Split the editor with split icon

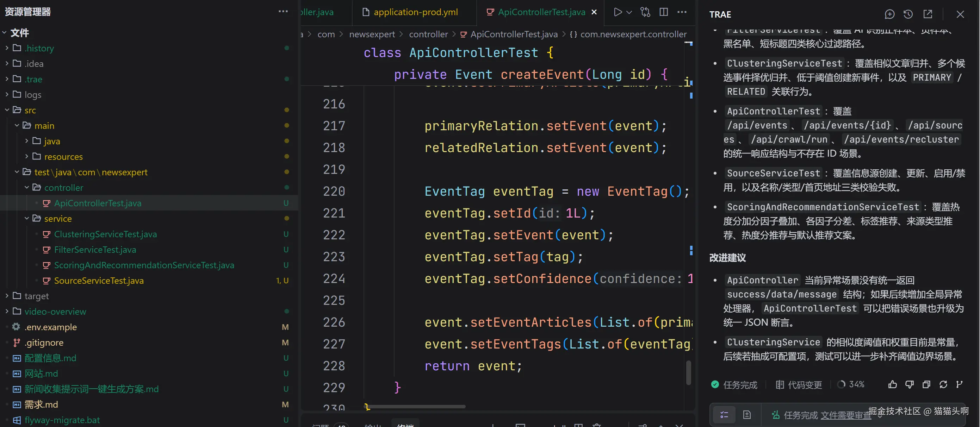point(663,12)
